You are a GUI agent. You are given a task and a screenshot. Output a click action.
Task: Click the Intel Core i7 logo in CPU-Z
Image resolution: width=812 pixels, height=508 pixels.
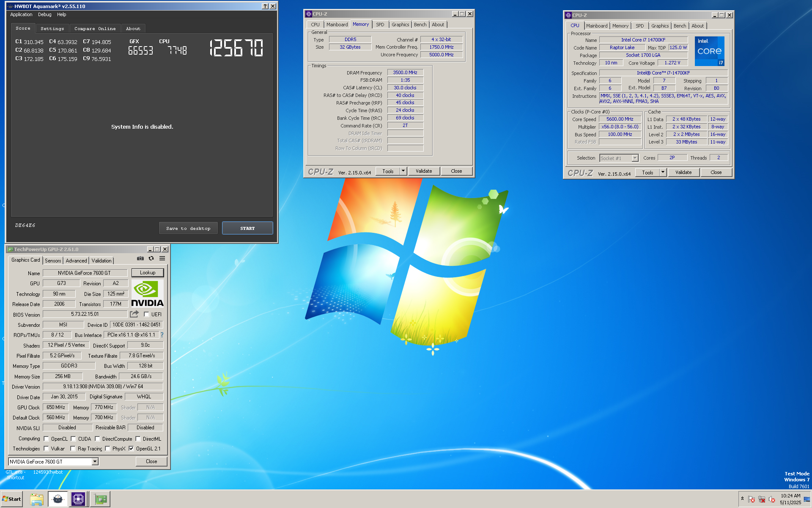tap(710, 51)
